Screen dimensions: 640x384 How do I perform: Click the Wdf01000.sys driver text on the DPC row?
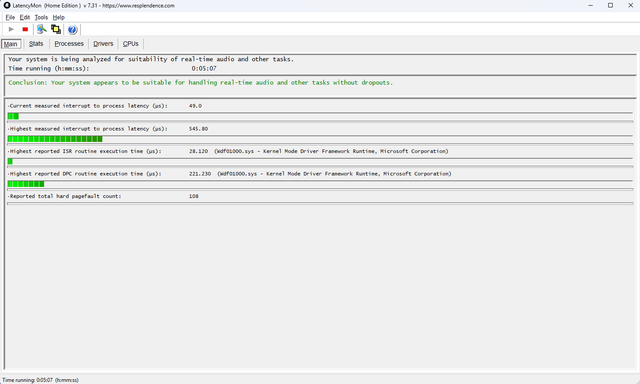[x=334, y=173]
